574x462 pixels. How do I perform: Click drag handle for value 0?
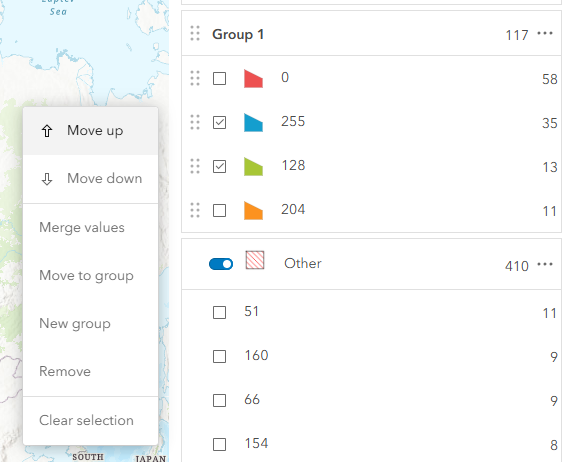point(195,78)
